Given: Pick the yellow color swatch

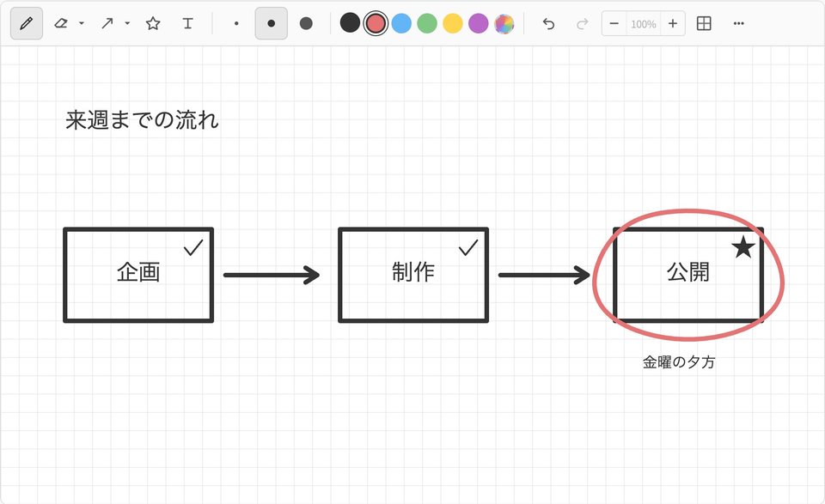Looking at the screenshot, I should 453,24.
